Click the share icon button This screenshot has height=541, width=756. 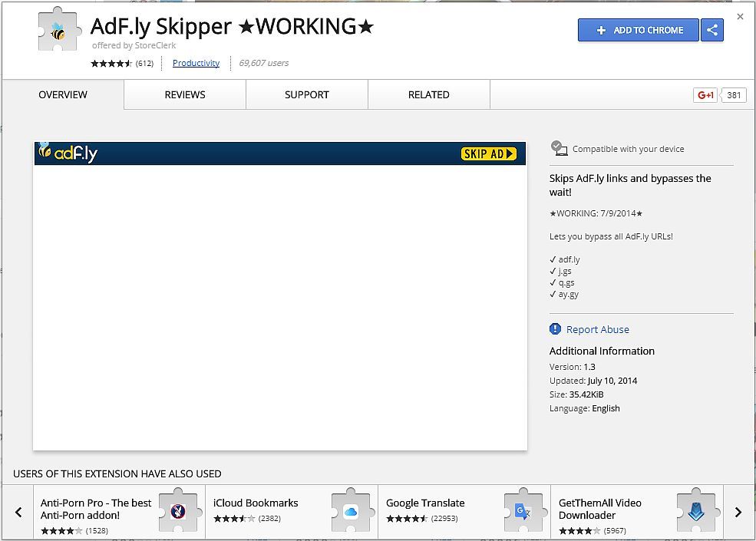point(712,30)
